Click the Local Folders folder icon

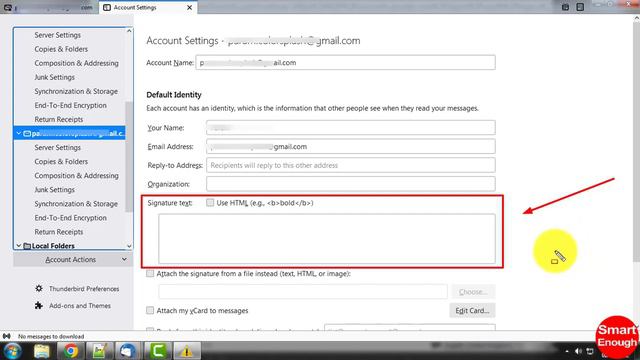[27, 246]
